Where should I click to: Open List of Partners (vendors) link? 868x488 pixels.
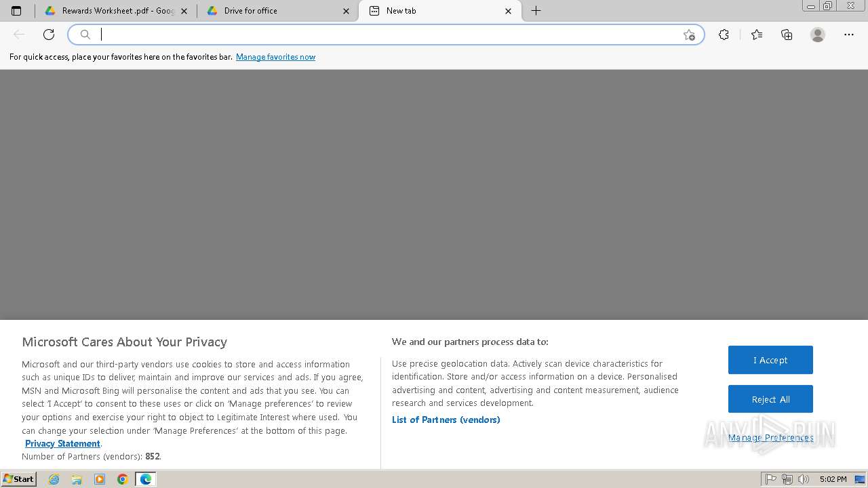[446, 420]
